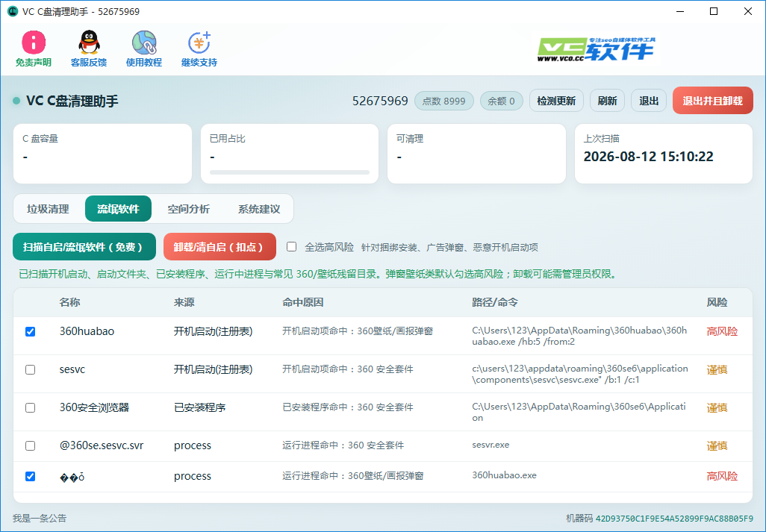Screen dimensions: 766x532
Task: Click the 上次扫描 timestamp 2026-08-12 15:10:22
Action: (648, 157)
